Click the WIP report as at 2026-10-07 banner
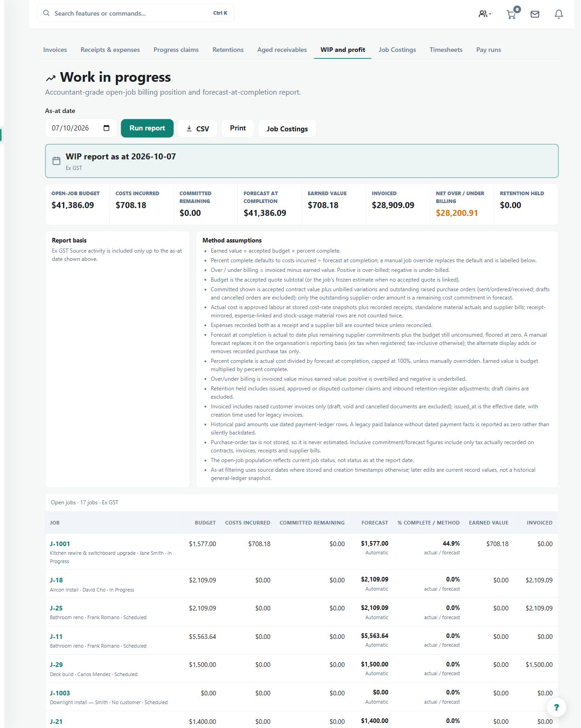This screenshot has width=581, height=728. pos(302,161)
